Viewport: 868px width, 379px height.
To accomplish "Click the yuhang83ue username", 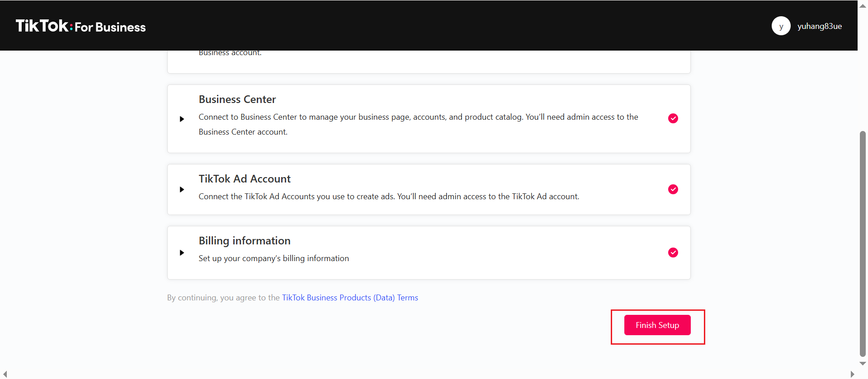I will pos(819,26).
